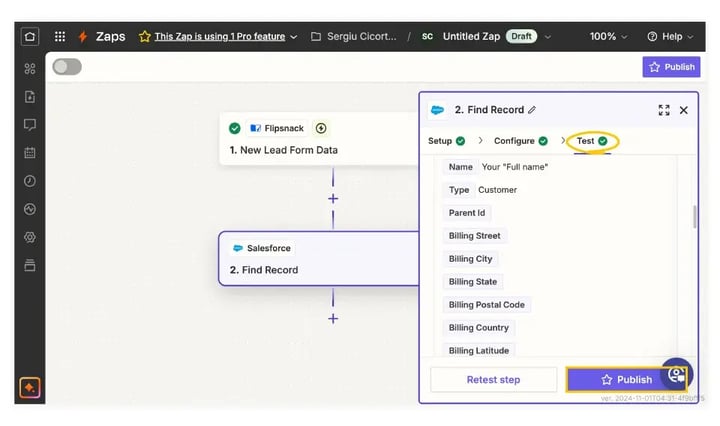Click the dashboard icon in sidebar
The height and width of the screenshot is (426, 720).
(x=30, y=69)
